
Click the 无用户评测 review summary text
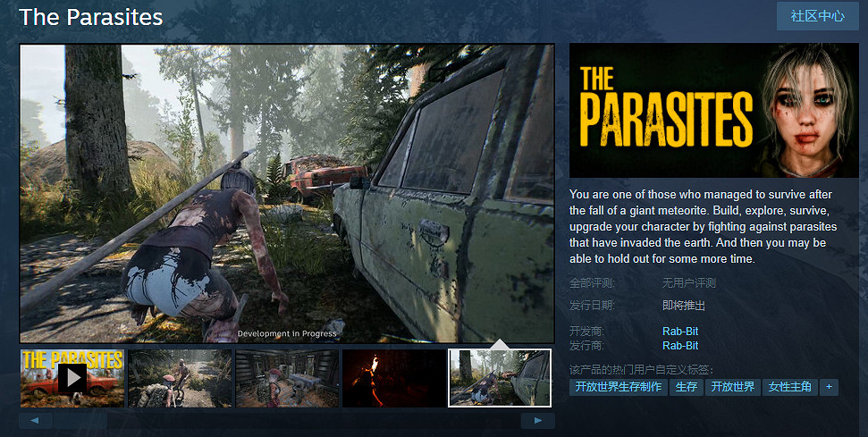click(688, 283)
